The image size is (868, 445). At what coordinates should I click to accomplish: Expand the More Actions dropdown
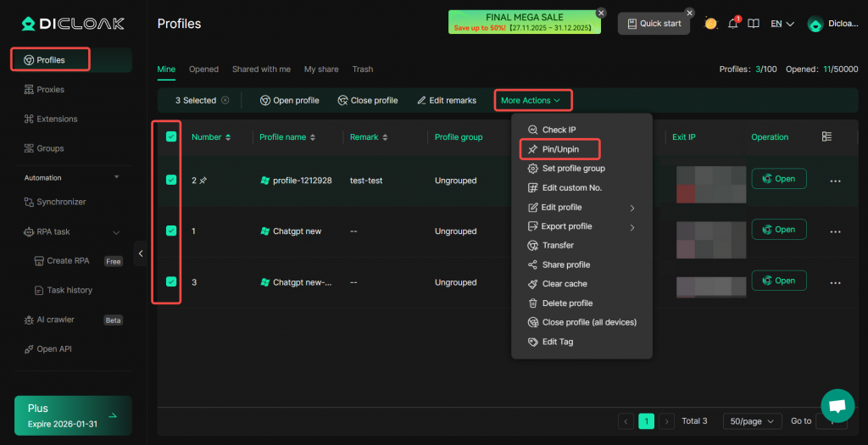coord(531,100)
